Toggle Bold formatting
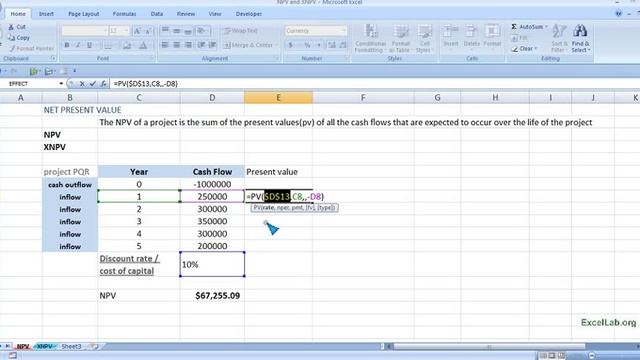Viewport: 640px width, 360px height. tap(67, 45)
